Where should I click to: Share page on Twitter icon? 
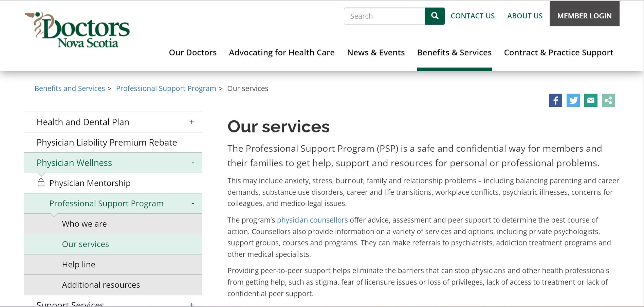(573, 100)
